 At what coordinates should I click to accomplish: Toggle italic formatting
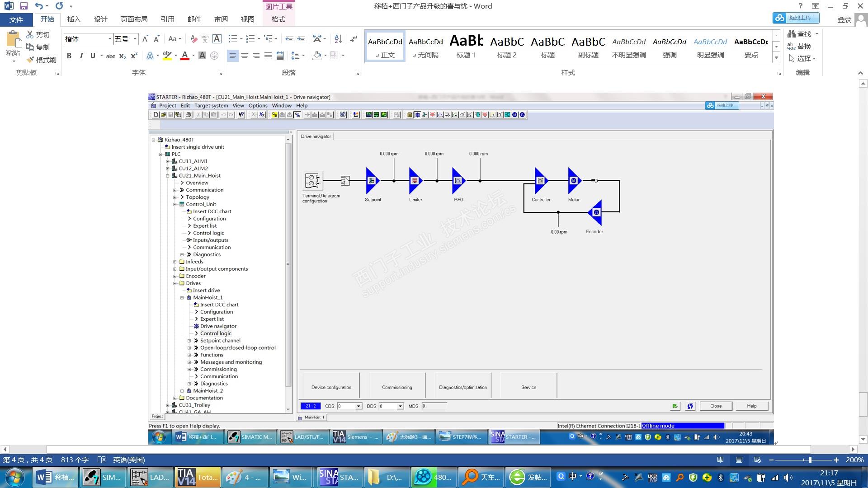coord(81,56)
